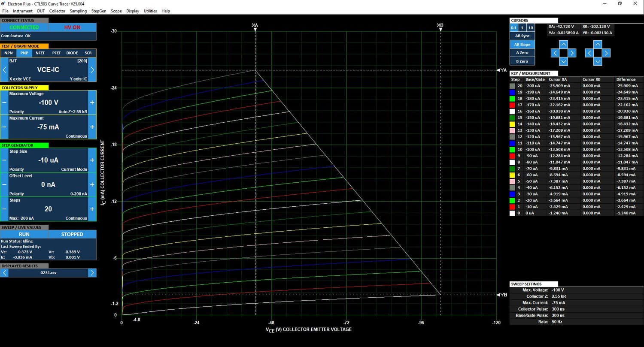
Task: Increase number of Steps with plus
Action: [x=92, y=209]
